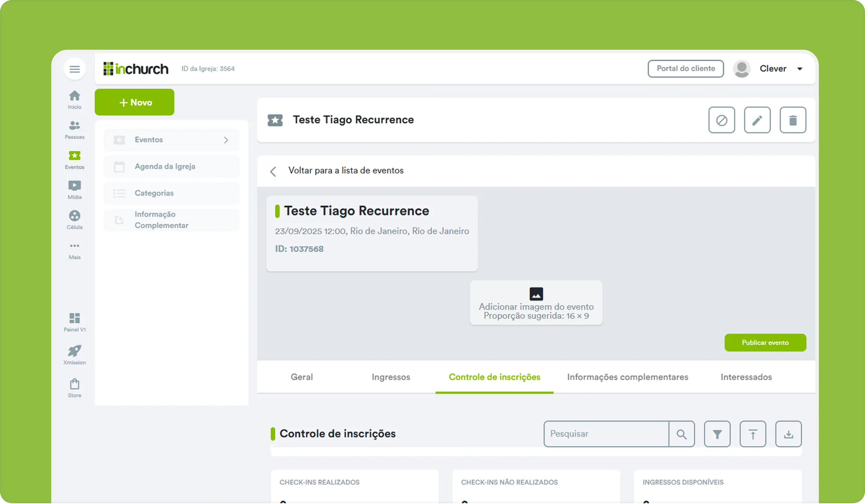Click the user avatar icon
The image size is (865, 504).
(742, 69)
